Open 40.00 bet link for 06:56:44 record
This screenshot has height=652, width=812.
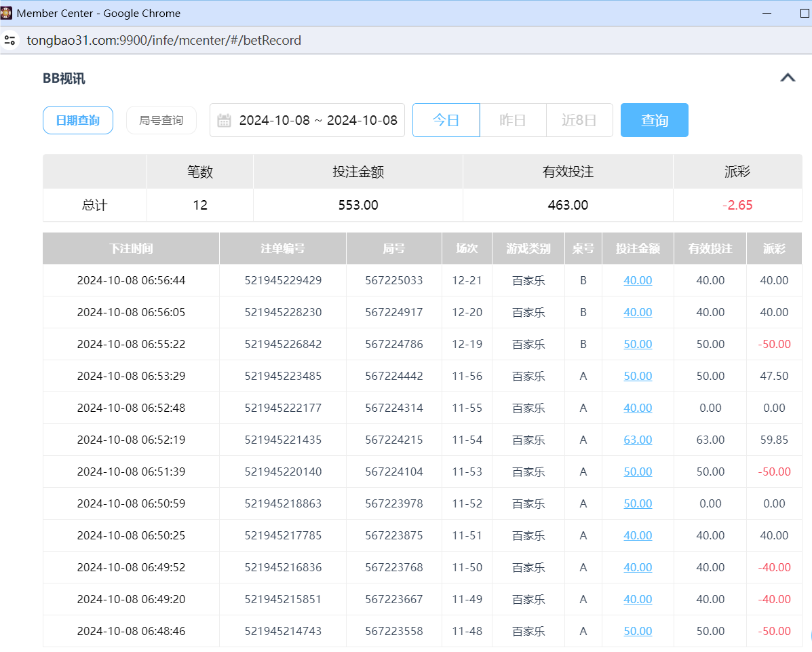(x=638, y=280)
